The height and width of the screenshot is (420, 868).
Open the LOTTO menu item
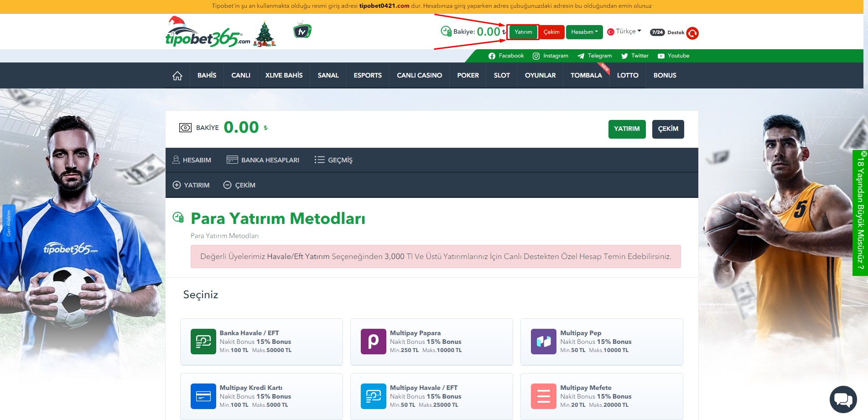(628, 75)
